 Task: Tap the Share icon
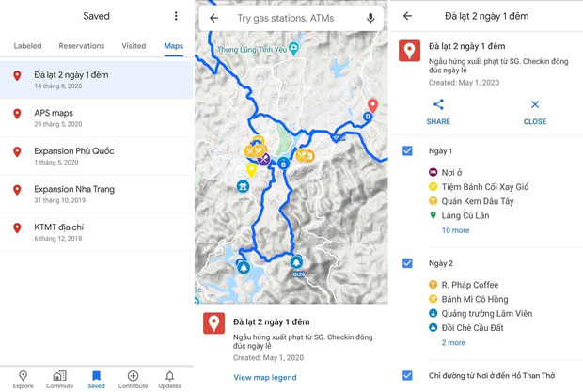[438, 105]
